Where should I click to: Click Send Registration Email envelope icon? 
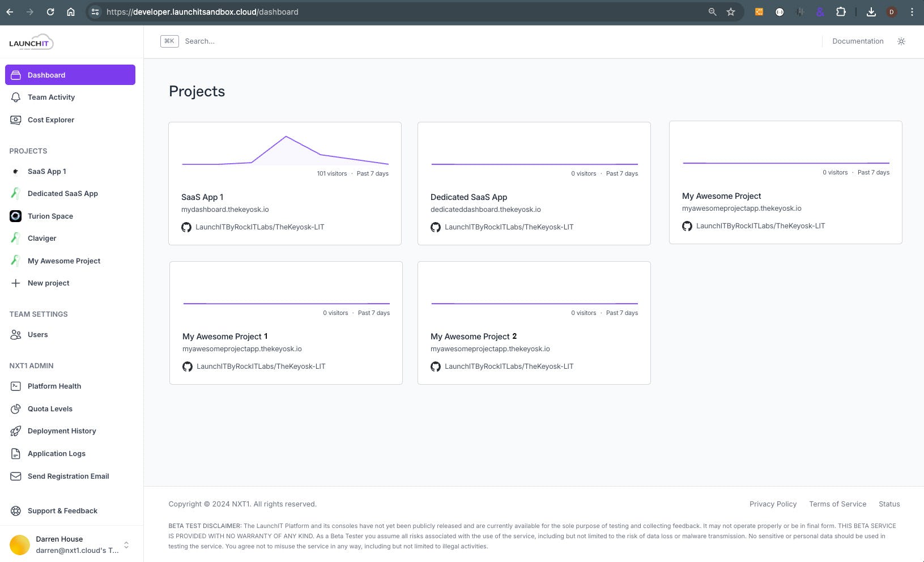click(16, 476)
